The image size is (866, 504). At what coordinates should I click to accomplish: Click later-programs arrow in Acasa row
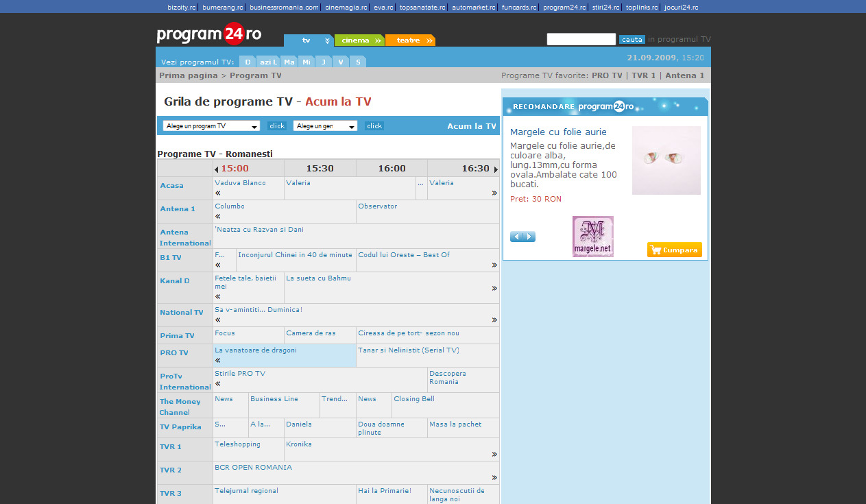click(494, 193)
